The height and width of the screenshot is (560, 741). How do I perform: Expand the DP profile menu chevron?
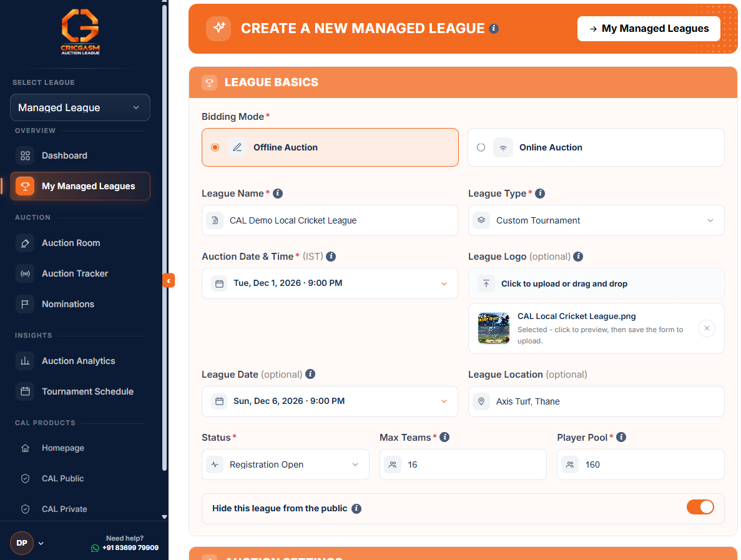click(41, 544)
